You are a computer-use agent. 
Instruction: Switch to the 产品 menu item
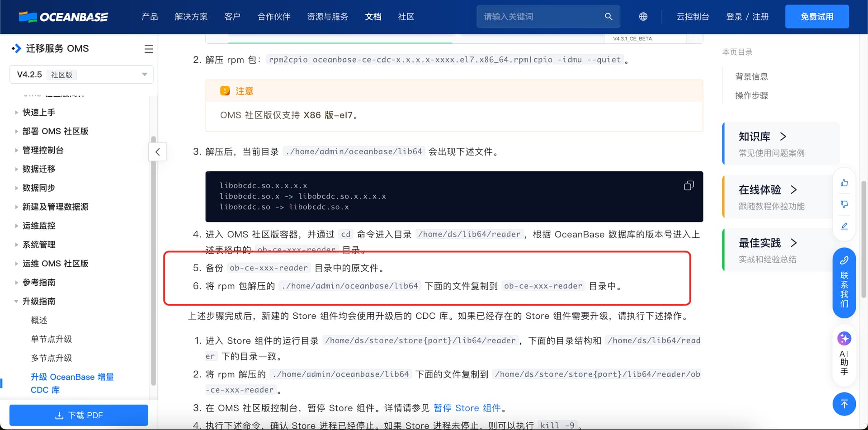[x=150, y=17]
